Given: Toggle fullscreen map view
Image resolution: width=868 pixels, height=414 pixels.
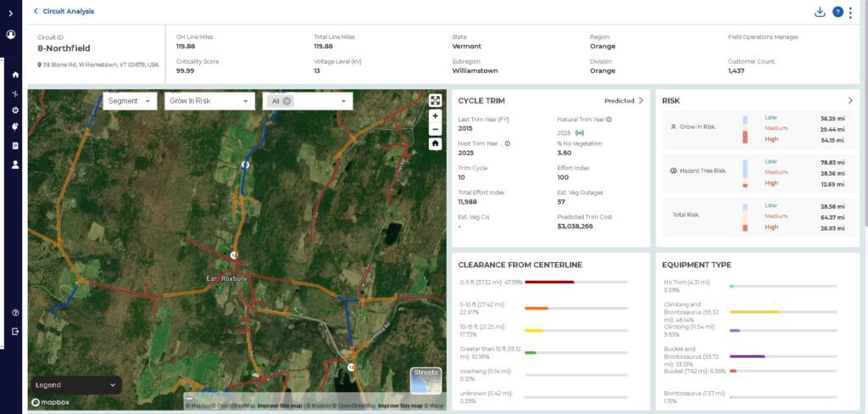Looking at the screenshot, I should [x=435, y=101].
